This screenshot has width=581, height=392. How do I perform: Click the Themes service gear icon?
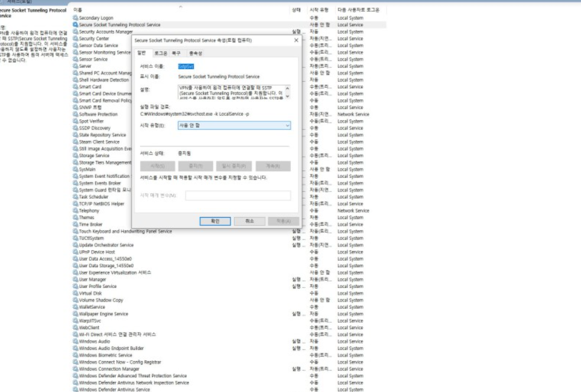point(76,218)
